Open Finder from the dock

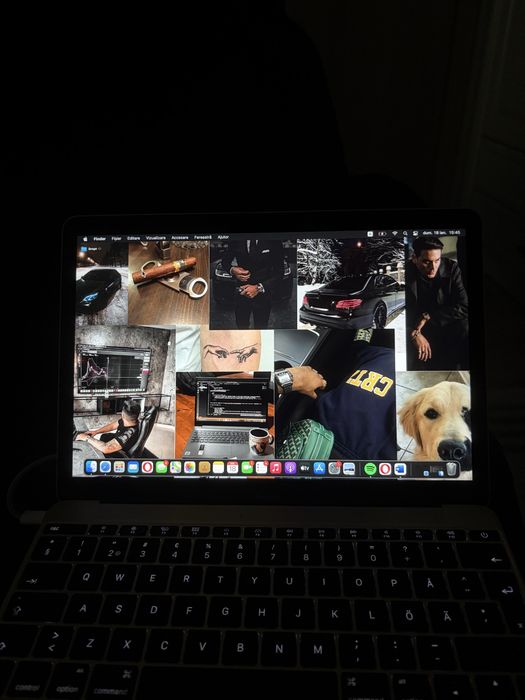[91, 467]
